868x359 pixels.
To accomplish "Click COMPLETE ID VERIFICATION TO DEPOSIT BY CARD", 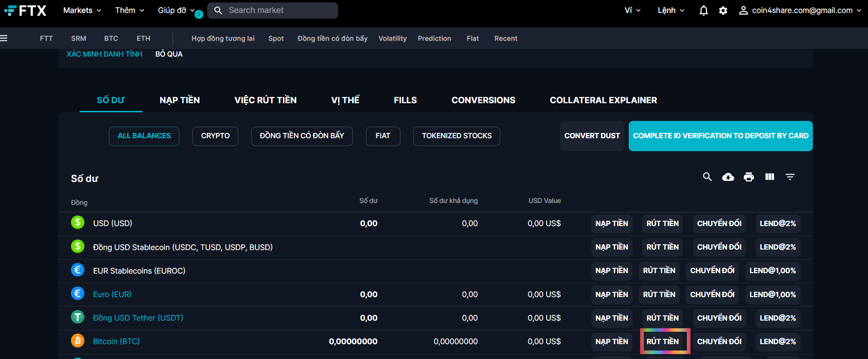I will 721,136.
